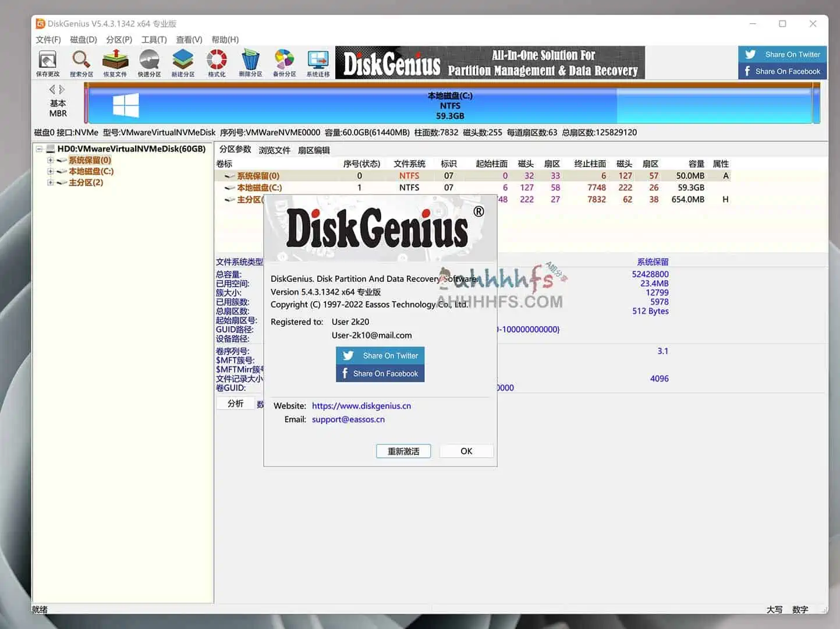Viewport: 840px width, 629px height.
Task: Click the DiskGenius banner advertisement
Action: 490,63
